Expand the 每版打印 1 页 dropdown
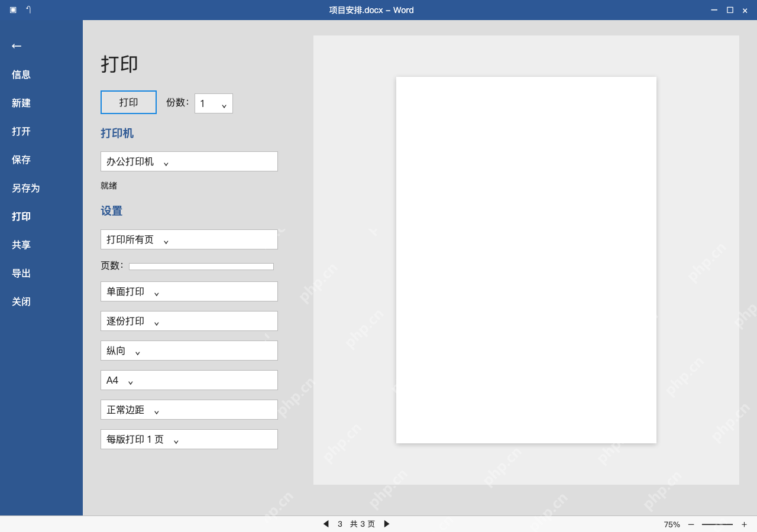Viewport: 757px width, 532px height. 189,439
